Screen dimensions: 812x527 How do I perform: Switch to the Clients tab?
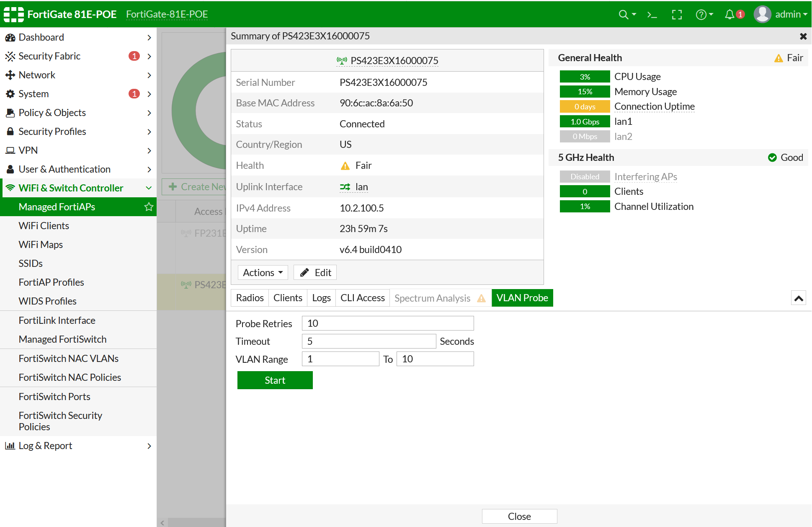pos(288,298)
